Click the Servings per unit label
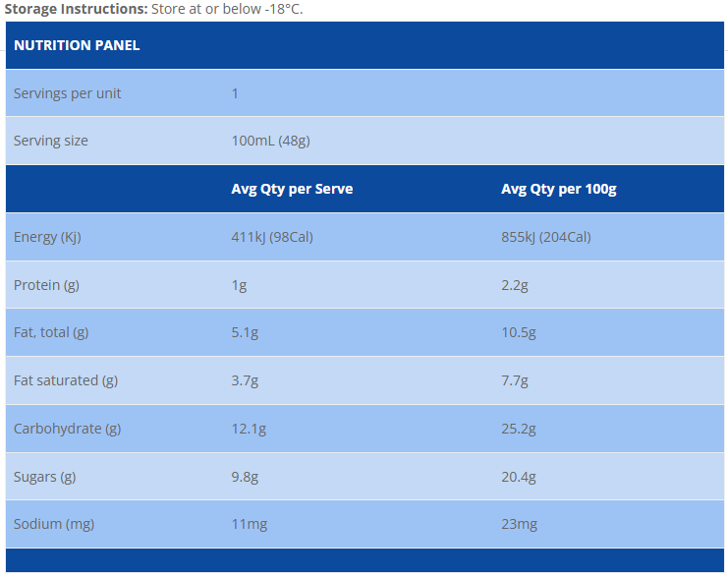 coord(67,93)
